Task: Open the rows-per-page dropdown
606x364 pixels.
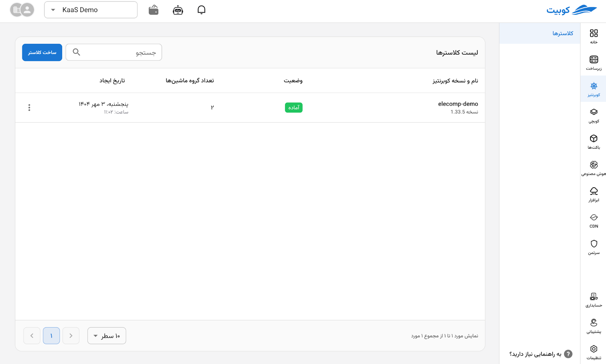Action: [x=107, y=336]
